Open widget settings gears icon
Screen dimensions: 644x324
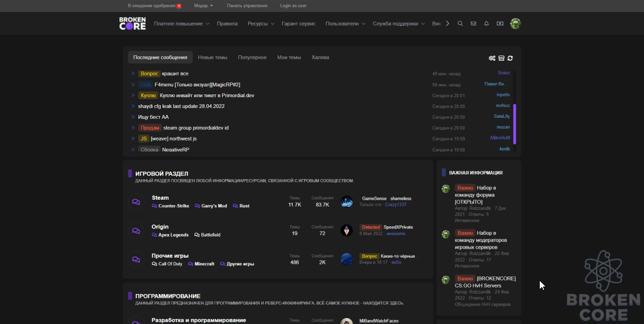[492, 58]
